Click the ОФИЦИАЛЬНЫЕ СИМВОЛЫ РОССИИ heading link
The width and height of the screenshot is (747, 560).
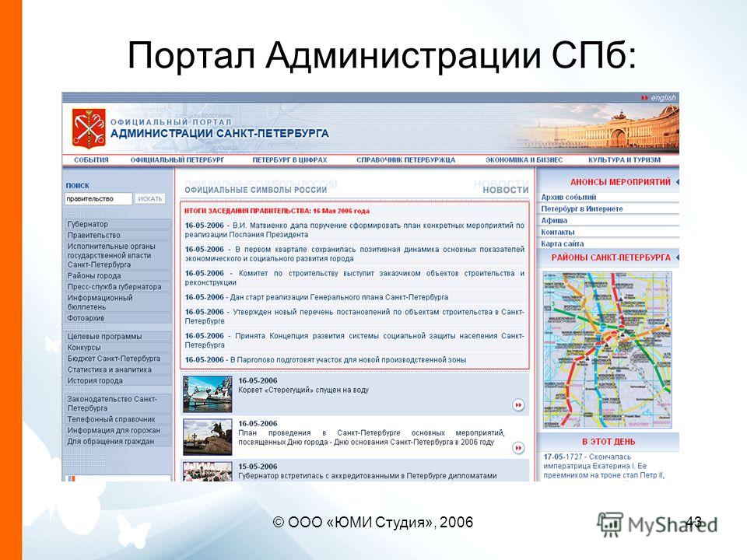tap(256, 190)
